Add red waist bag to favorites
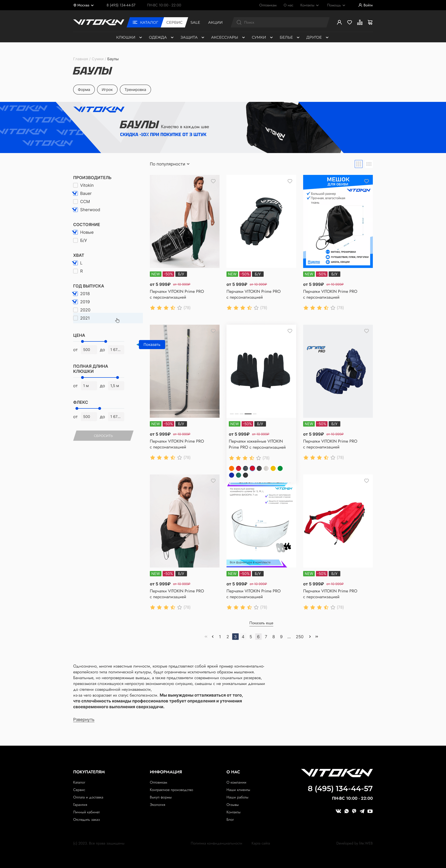The image size is (446, 868). tap(366, 481)
